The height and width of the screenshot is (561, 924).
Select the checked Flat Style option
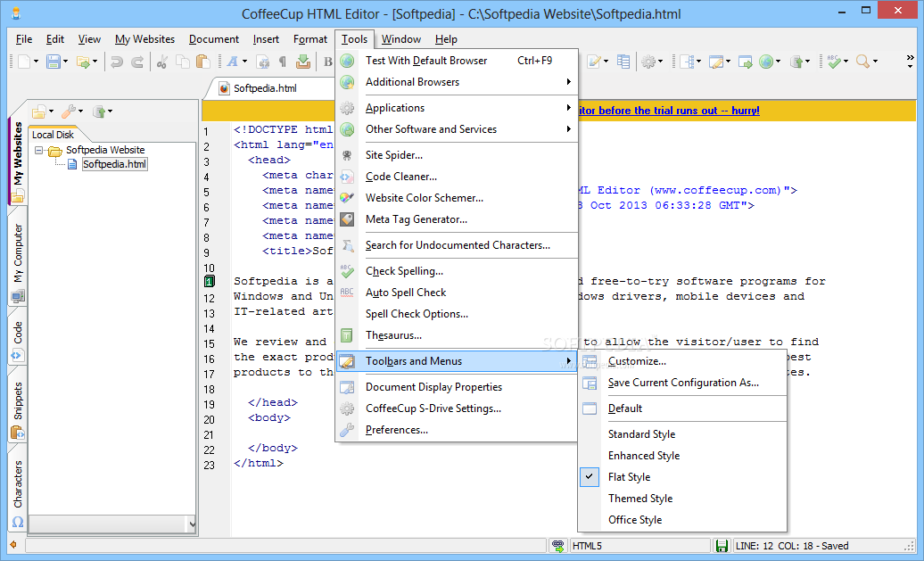tap(629, 477)
